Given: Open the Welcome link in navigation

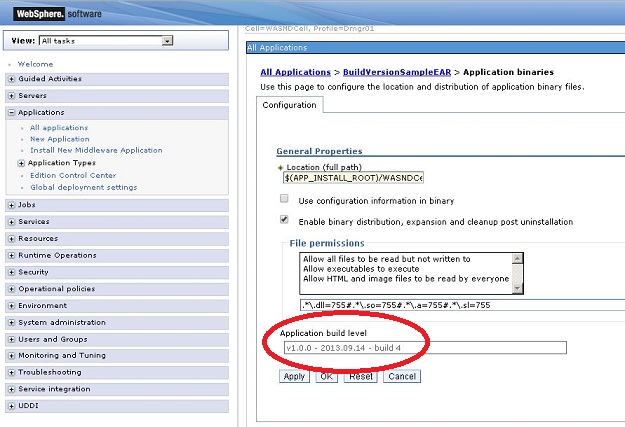Looking at the screenshot, I should coord(35,64).
